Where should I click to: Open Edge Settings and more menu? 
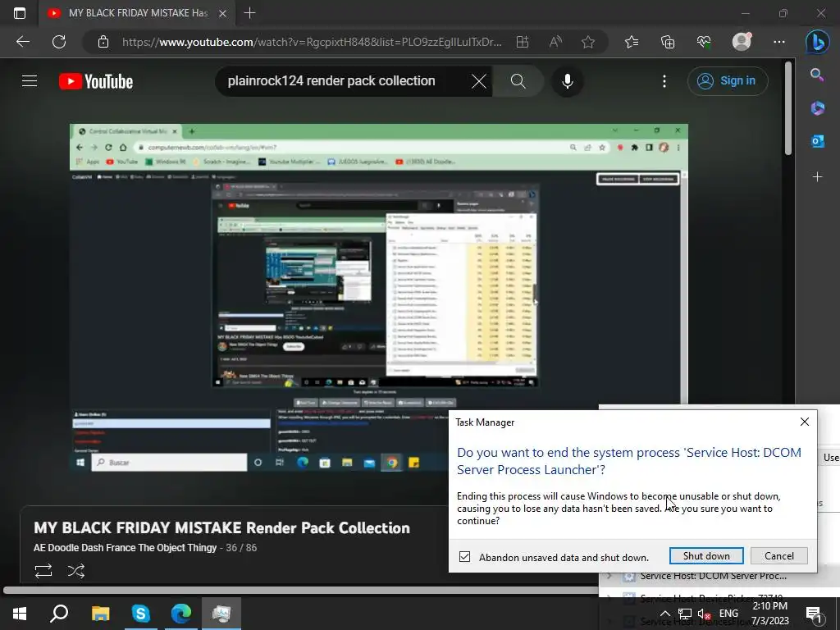(779, 42)
